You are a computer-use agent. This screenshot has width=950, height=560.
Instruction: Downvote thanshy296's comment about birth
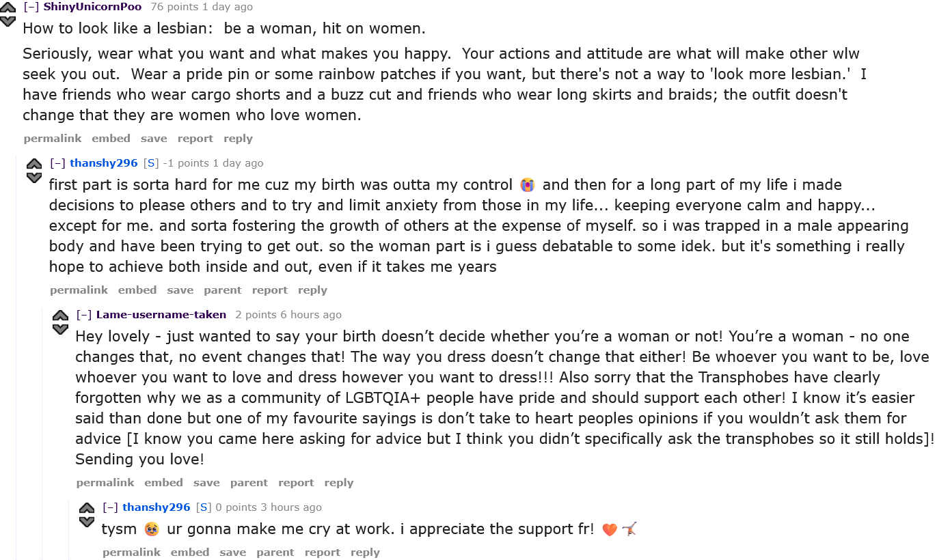[33, 178]
